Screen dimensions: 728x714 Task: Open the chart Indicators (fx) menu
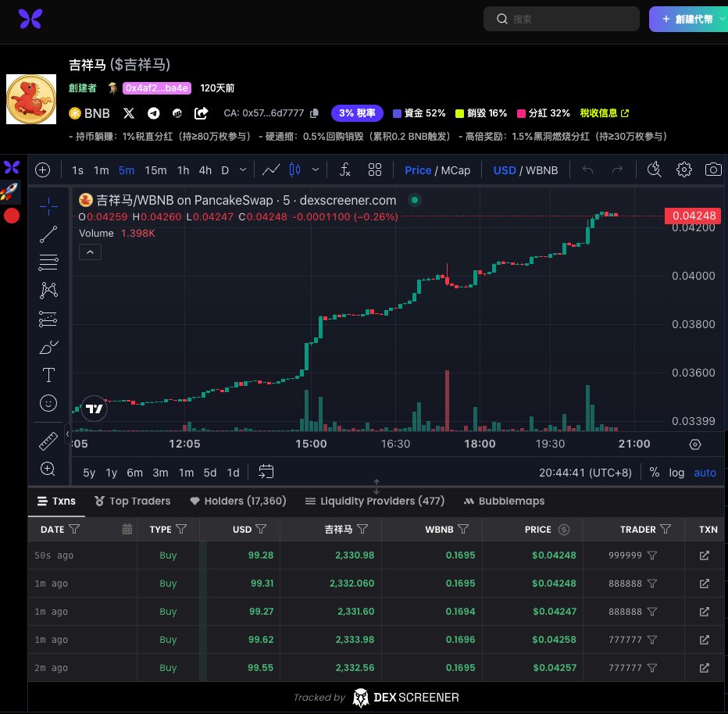[x=344, y=170]
